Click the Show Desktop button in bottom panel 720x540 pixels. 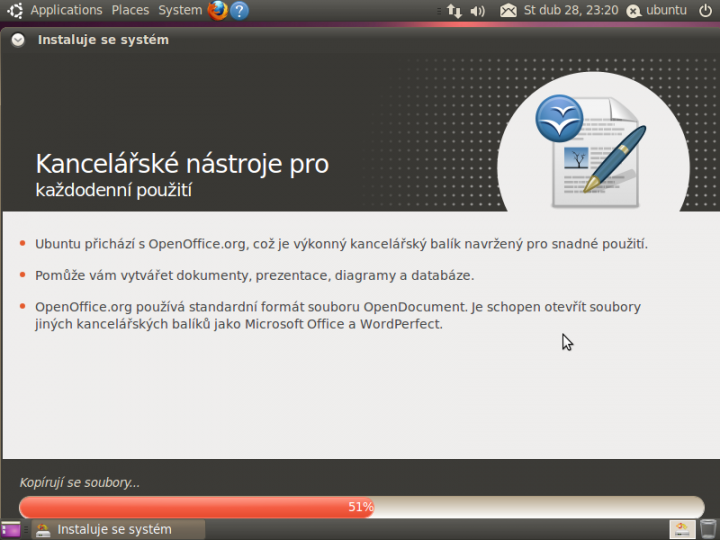coord(11,529)
